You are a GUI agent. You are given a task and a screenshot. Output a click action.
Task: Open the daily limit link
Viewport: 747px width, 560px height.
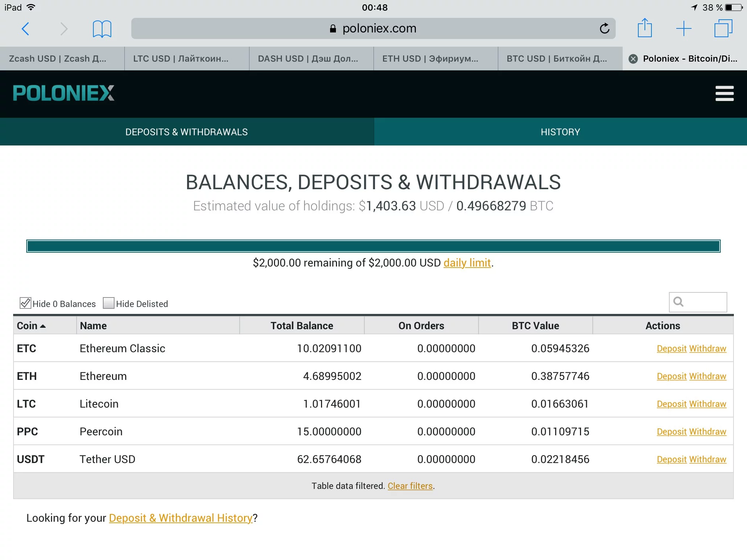coord(467,262)
